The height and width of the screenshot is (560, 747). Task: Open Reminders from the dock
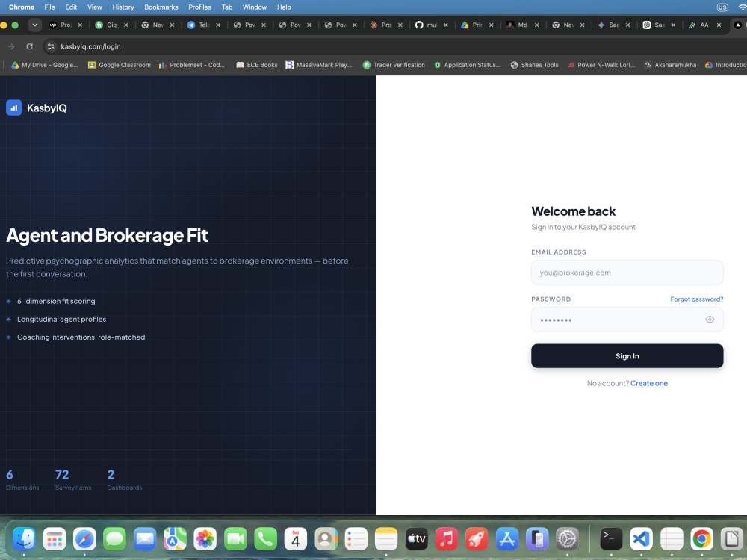pos(356,539)
